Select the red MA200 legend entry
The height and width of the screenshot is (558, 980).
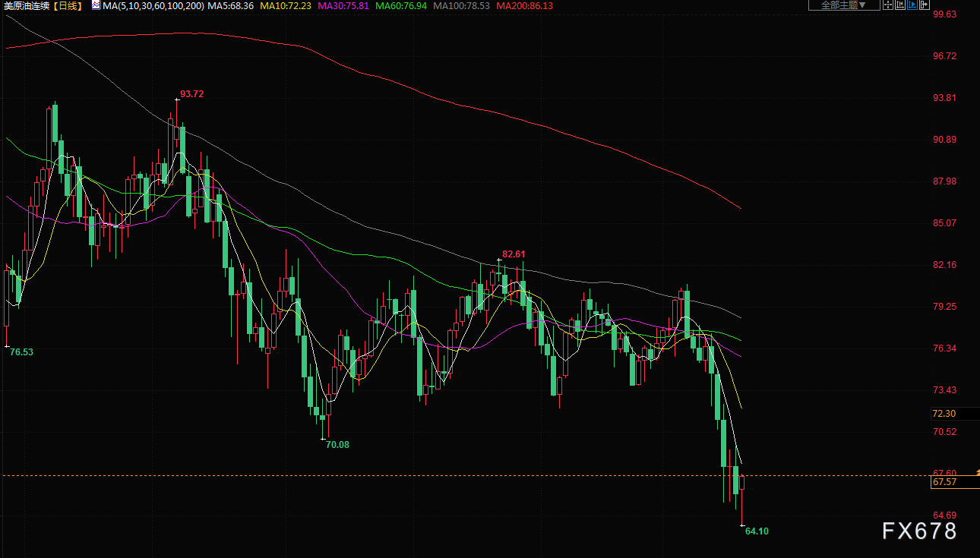(x=524, y=5)
